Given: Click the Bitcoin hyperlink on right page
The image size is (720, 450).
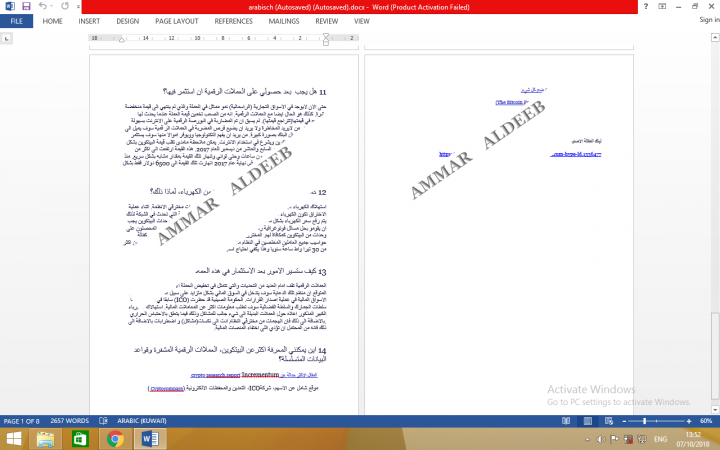Looking at the screenshot, I should click(512, 102).
